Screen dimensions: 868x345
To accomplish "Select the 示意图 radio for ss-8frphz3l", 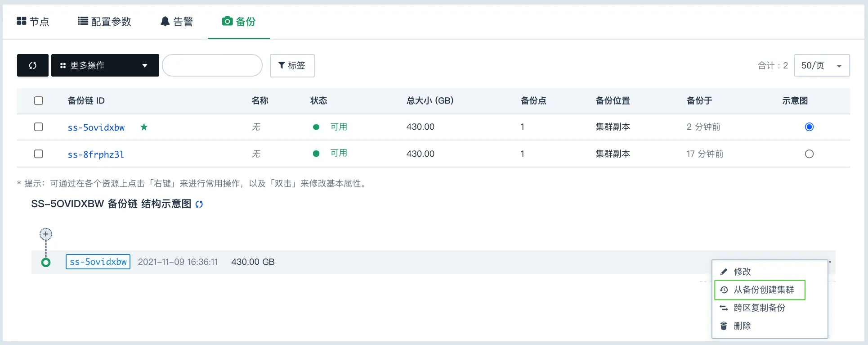I will [809, 154].
